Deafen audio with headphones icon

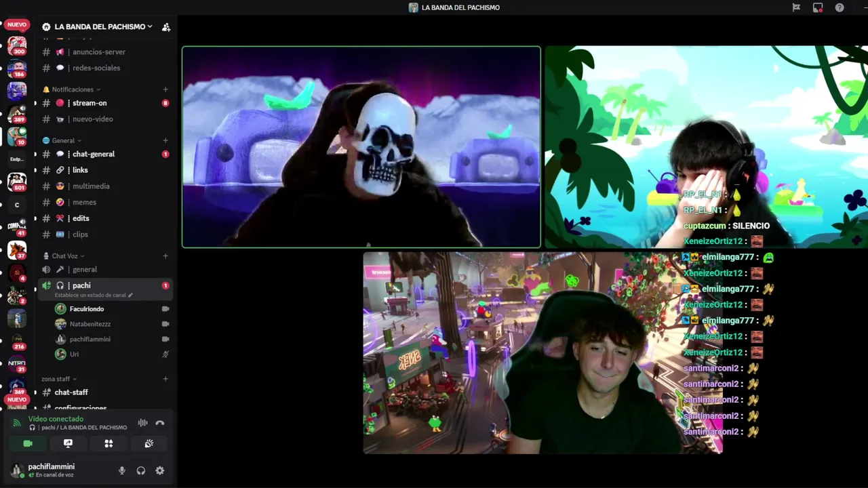pyautogui.click(x=141, y=470)
